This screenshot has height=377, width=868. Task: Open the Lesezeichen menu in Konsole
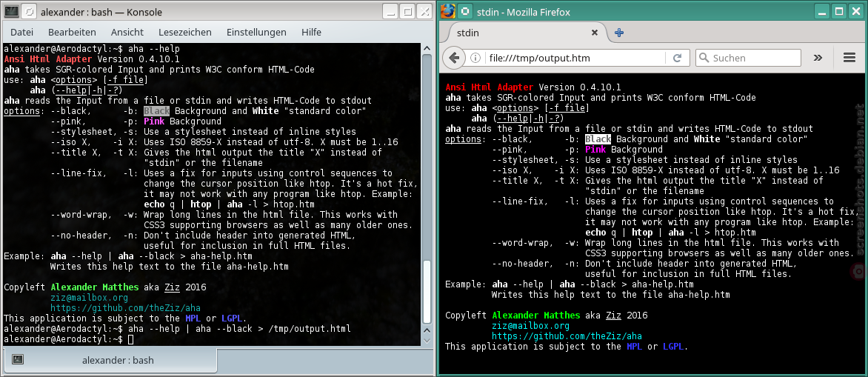tap(185, 32)
